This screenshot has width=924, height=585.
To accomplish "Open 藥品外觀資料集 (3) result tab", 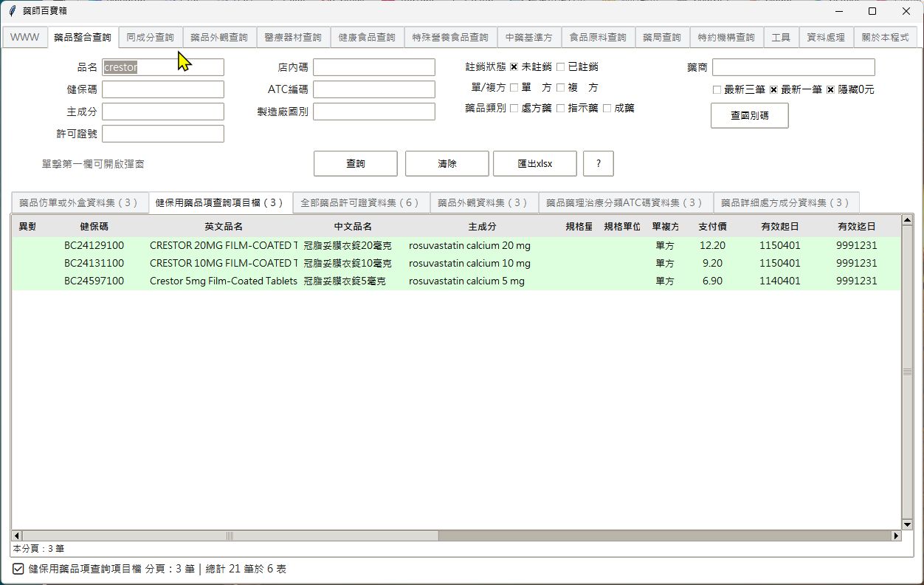I will tap(483, 202).
